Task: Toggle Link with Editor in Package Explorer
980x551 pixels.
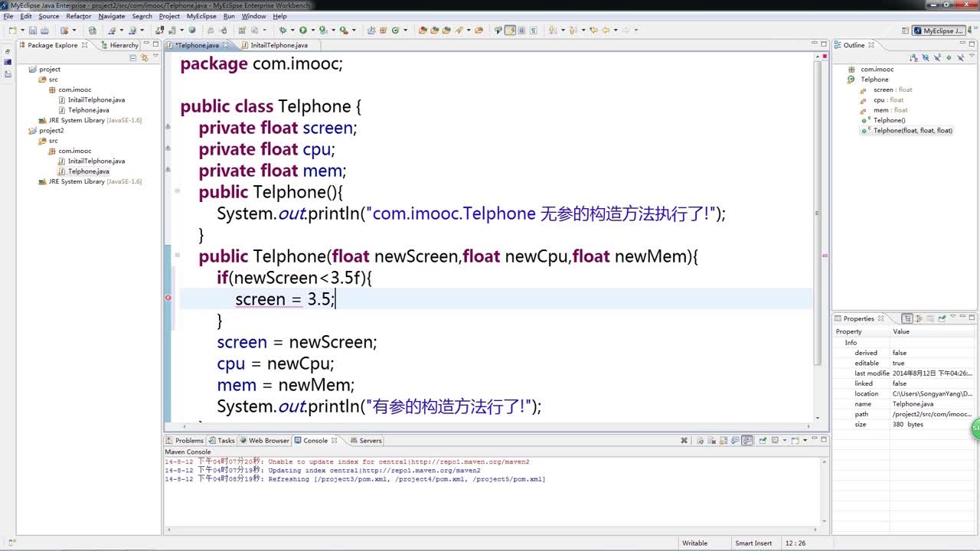Action: coord(143,57)
